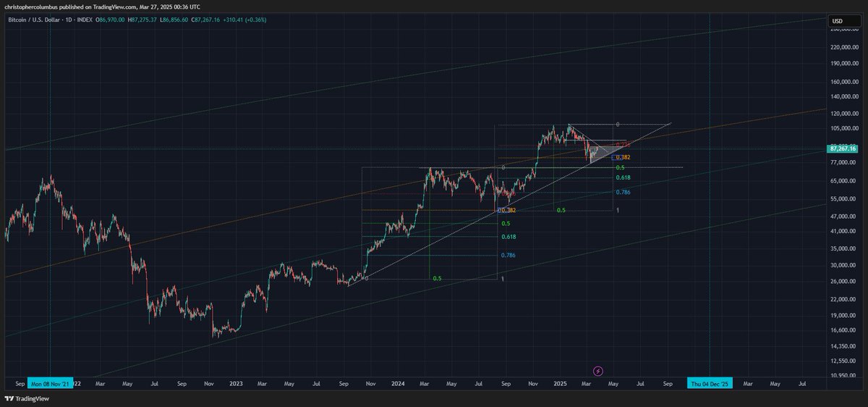This screenshot has width=868, height=407.
Task: Click the 35,000.00 price axis label
Action: click(842, 248)
